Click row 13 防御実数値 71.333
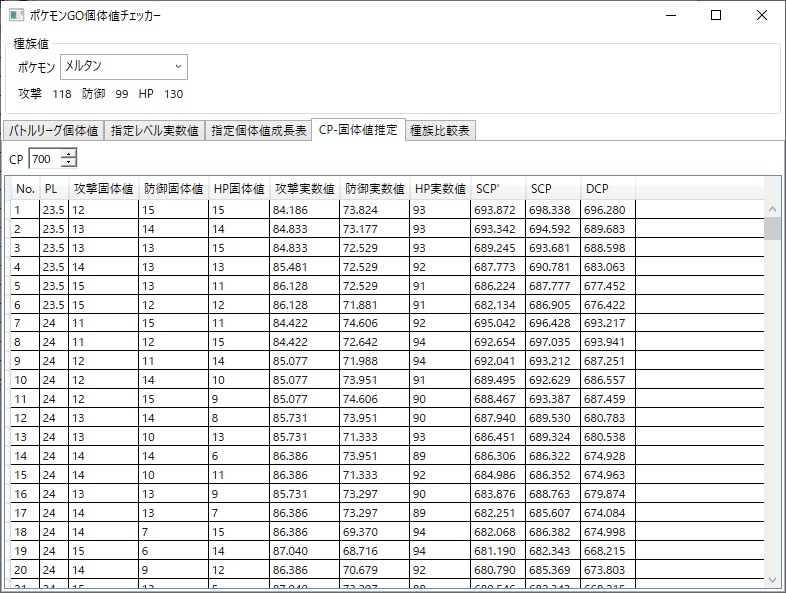 click(x=374, y=438)
